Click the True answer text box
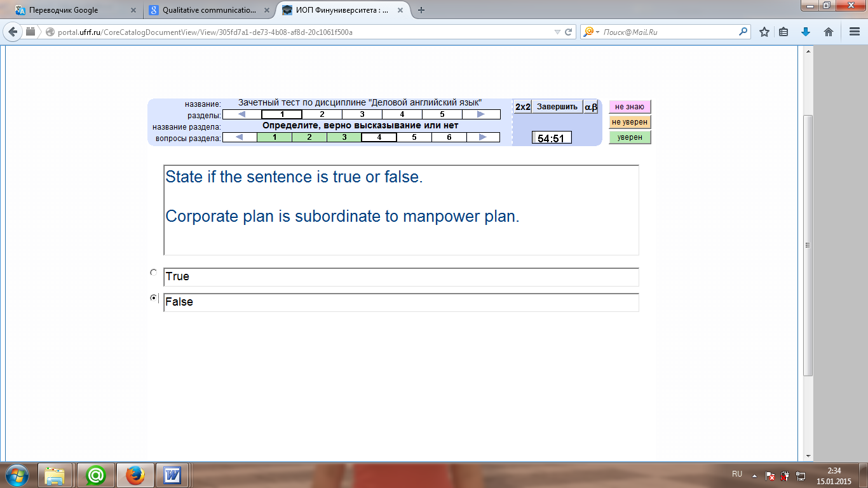 pyautogui.click(x=401, y=277)
